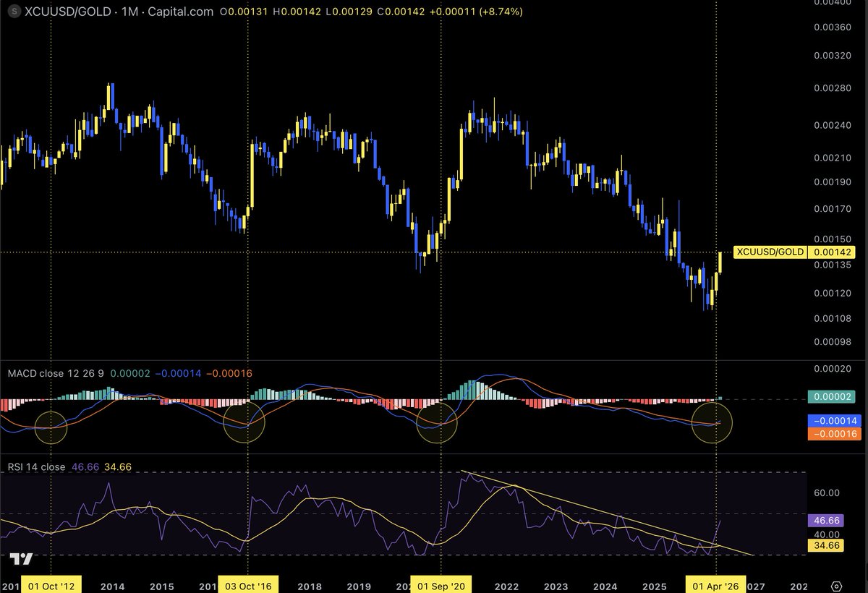
Task: Click the purple RSI value tag 46.66
Action: coord(826,520)
